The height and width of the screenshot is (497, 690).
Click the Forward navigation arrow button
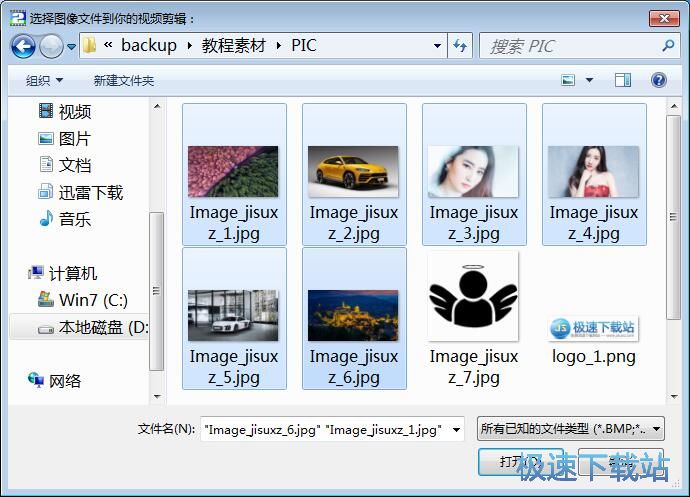click(x=51, y=46)
